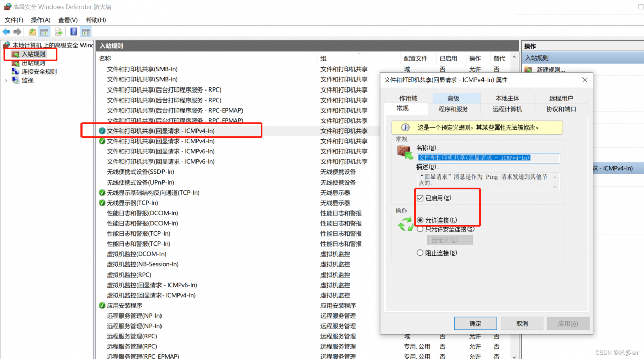Select the 出站规则 tree item
Image resolution: width=644 pixels, height=359 pixels.
tap(33, 63)
